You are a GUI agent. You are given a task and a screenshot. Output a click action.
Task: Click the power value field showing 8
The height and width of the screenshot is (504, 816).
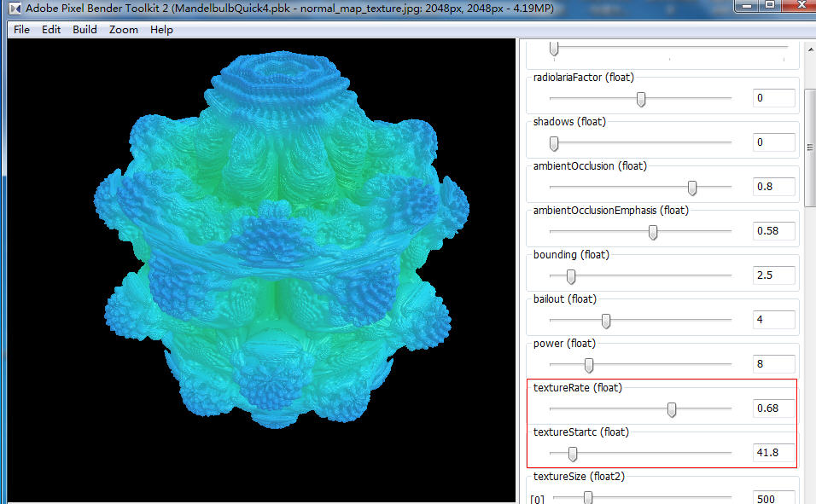(774, 363)
